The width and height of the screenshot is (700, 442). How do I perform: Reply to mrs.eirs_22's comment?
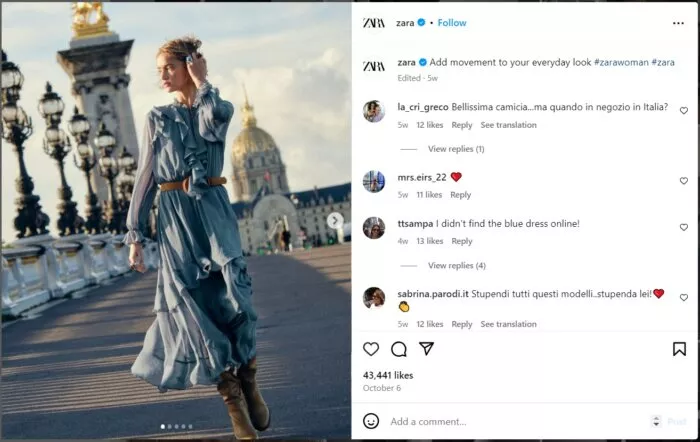pos(461,195)
